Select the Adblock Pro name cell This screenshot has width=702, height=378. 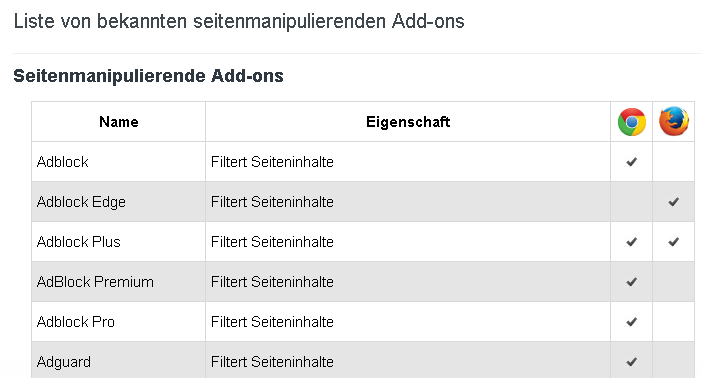pos(119,321)
